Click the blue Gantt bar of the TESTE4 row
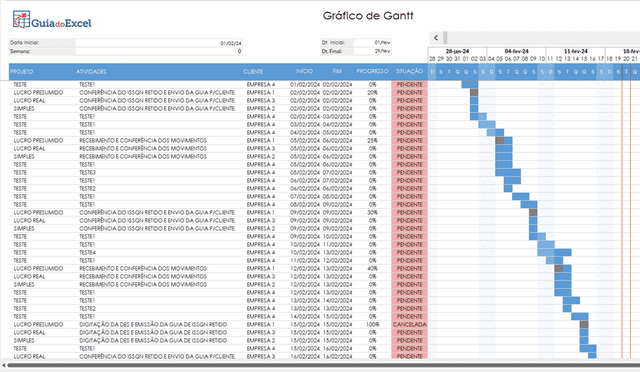The image size is (640, 372). (x=554, y=253)
